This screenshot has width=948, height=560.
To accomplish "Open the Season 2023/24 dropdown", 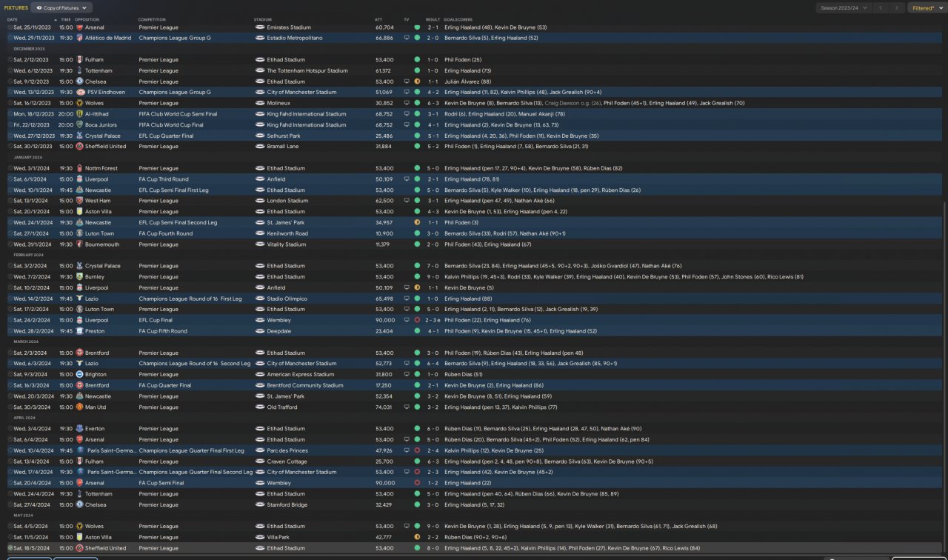I will click(844, 8).
